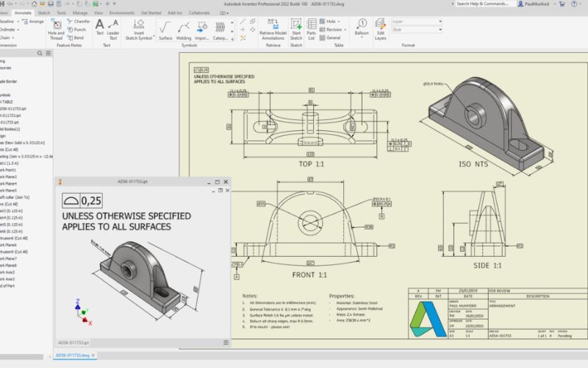This screenshot has width=588, height=368.
Task: Open the Add-Ins ribbon tab
Action: click(175, 13)
